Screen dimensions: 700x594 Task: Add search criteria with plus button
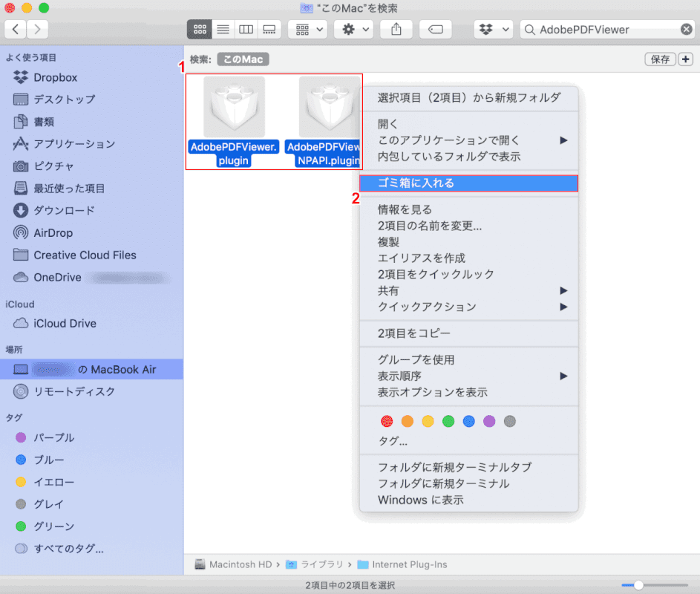coord(686,59)
